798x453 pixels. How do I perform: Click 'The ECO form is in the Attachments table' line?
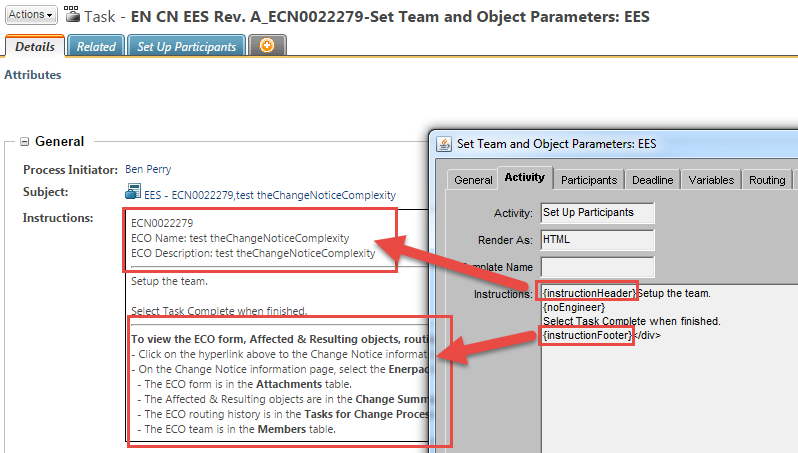pyautogui.click(x=245, y=384)
